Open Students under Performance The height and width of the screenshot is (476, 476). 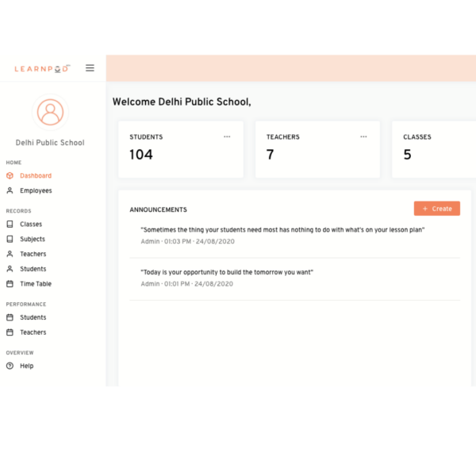(33, 317)
